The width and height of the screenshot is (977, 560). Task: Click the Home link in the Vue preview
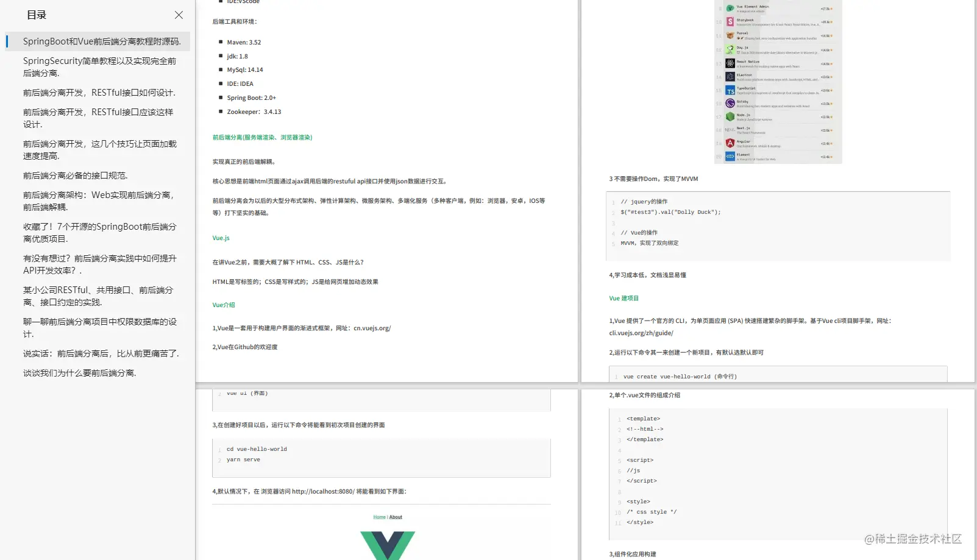pyautogui.click(x=379, y=517)
